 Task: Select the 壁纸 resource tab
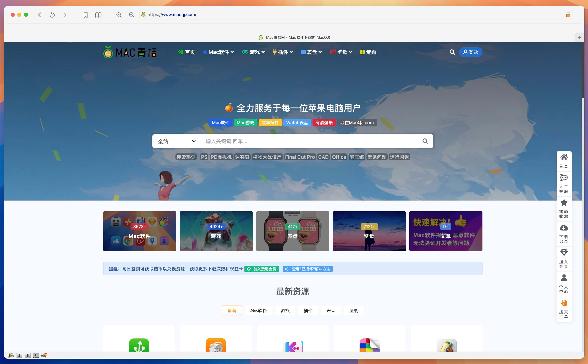point(354,311)
